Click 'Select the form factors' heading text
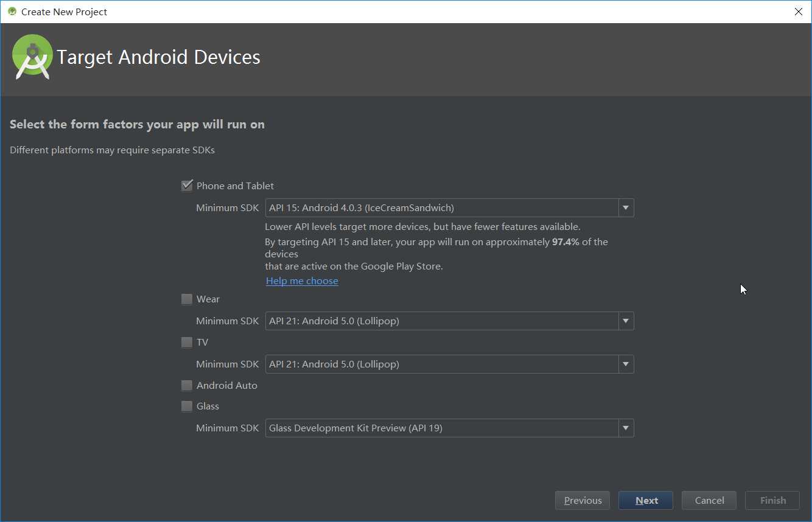The image size is (812, 522). pos(137,125)
